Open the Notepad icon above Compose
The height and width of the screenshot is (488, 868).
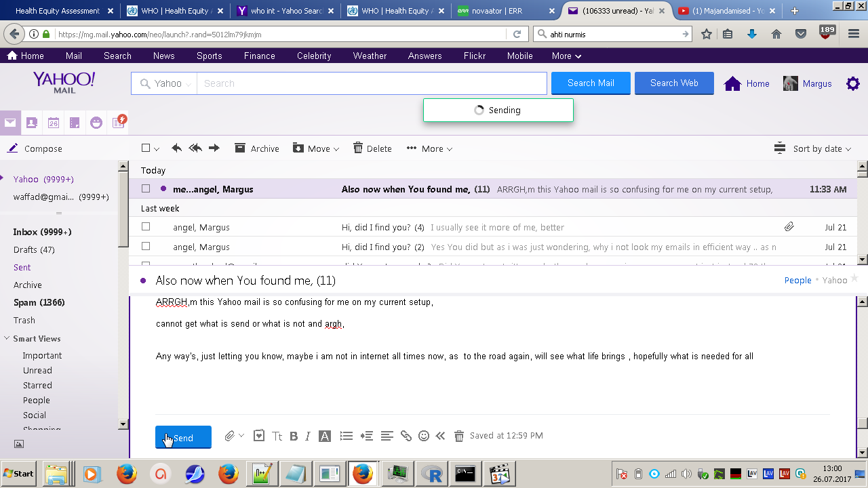(75, 123)
